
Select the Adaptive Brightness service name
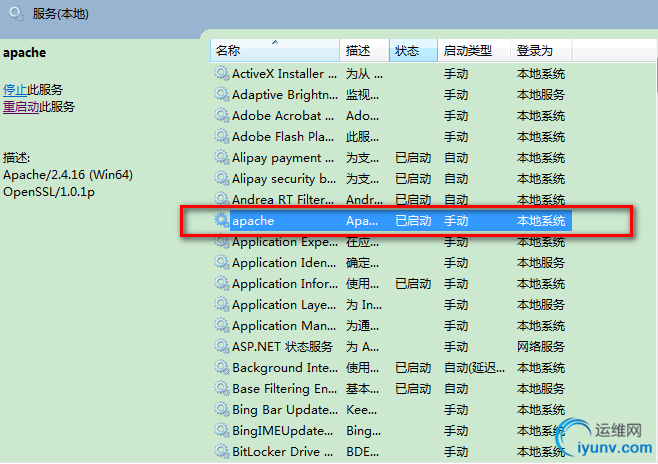(x=285, y=95)
